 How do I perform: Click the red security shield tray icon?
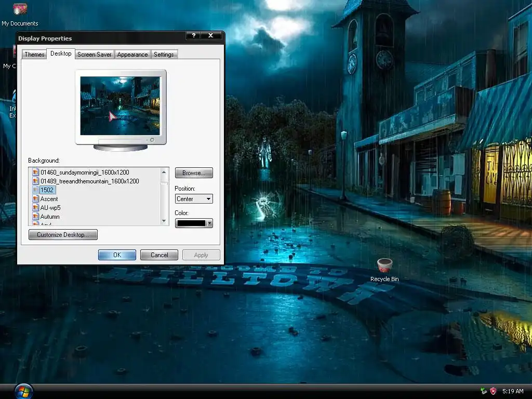[x=494, y=391]
